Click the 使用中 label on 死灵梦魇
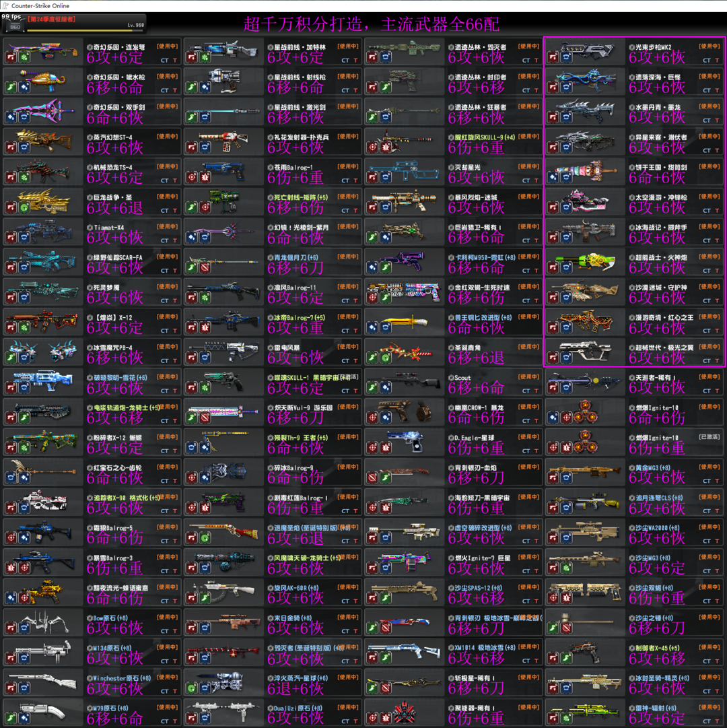Viewport: 727px width, 728px height. [x=167, y=286]
